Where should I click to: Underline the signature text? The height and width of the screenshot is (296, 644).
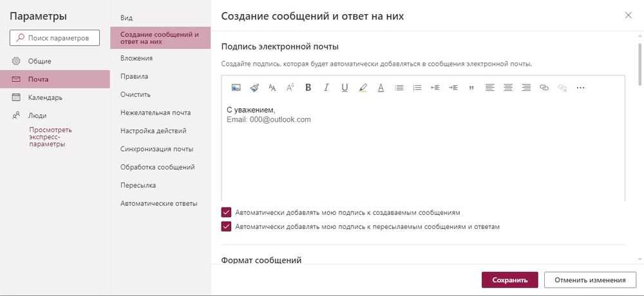[x=345, y=88]
